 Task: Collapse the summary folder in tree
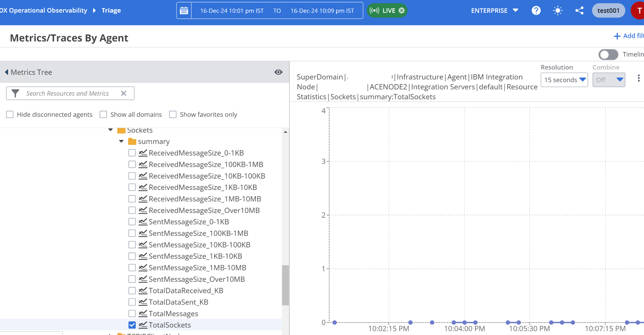[122, 141]
